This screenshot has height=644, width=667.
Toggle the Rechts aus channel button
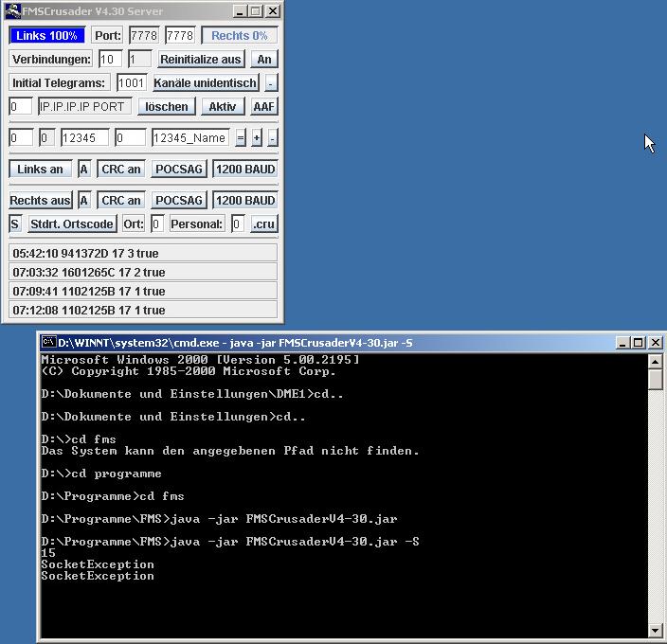pyautogui.click(x=41, y=201)
